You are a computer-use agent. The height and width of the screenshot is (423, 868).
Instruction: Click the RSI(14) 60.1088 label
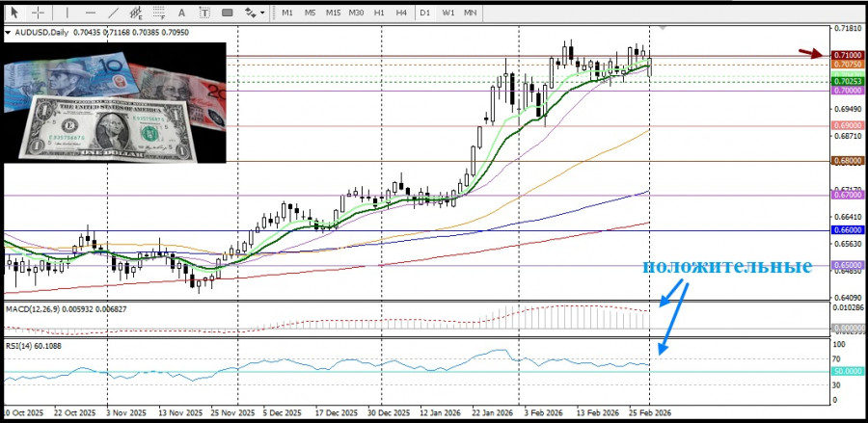[x=34, y=346]
